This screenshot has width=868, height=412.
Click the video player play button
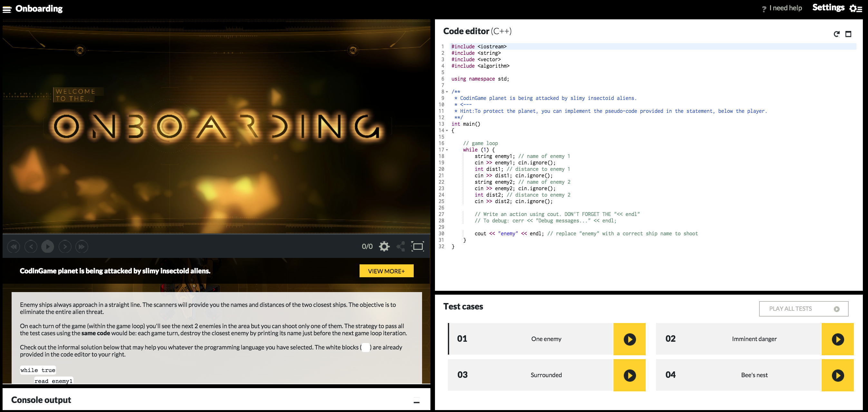[47, 247]
